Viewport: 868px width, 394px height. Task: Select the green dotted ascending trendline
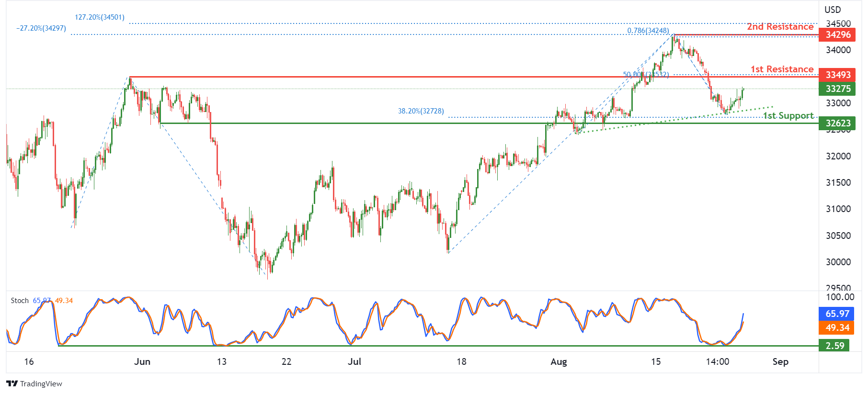pos(674,120)
